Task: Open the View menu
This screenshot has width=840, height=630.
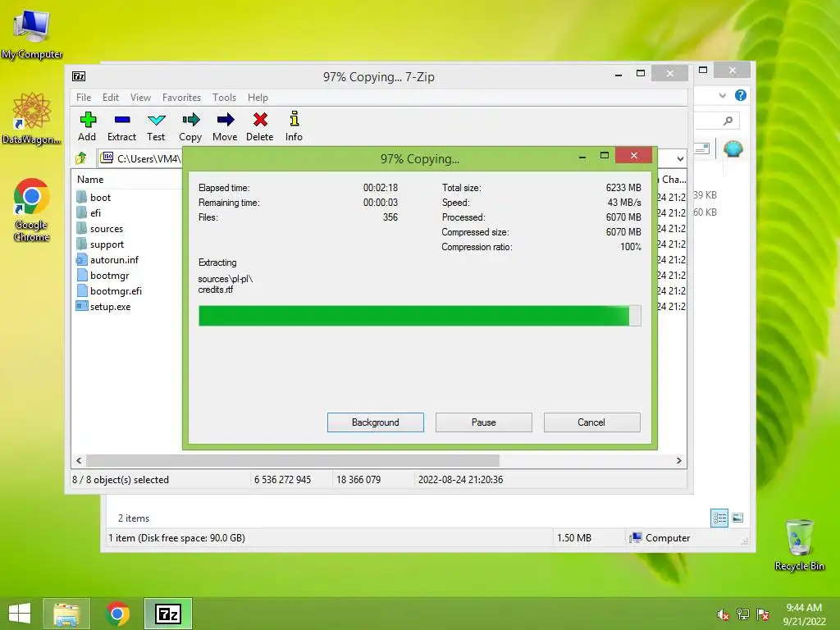Action: click(x=140, y=98)
